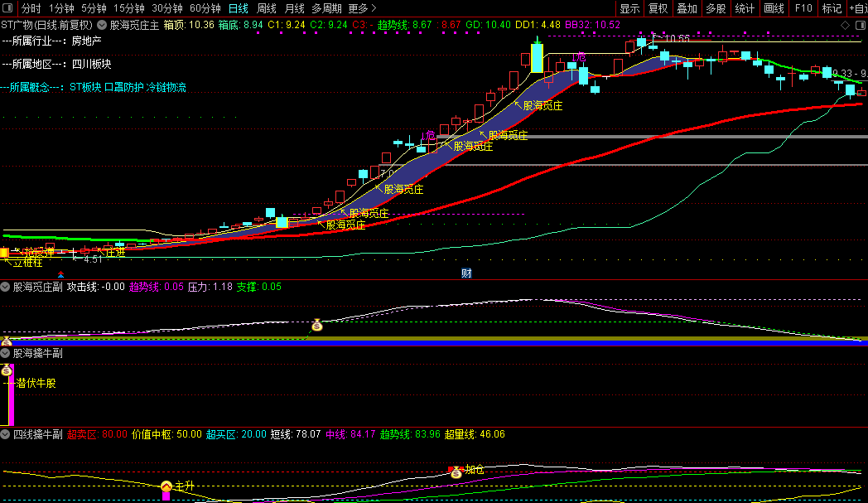Click the 四川板块 region label
Image resolution: width=868 pixels, height=503 pixels.
pos(92,65)
